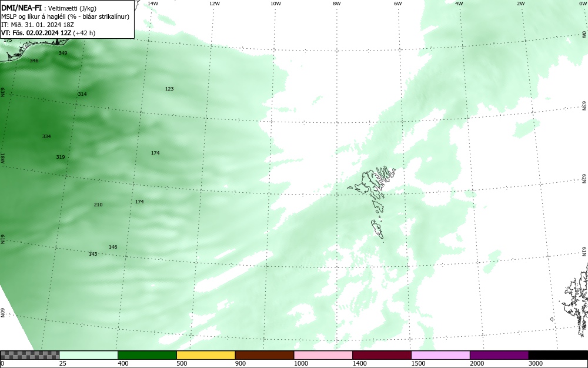Image resolution: width=588 pixels, height=368 pixels.
Task: Click the lavender 1500–2000 legend swatch
Action: pyautogui.click(x=440, y=355)
